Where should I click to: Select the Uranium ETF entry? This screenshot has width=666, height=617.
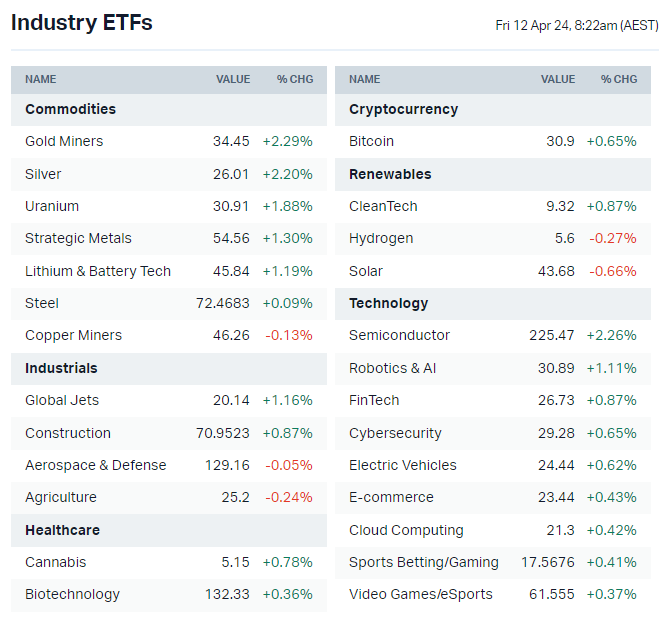point(52,206)
